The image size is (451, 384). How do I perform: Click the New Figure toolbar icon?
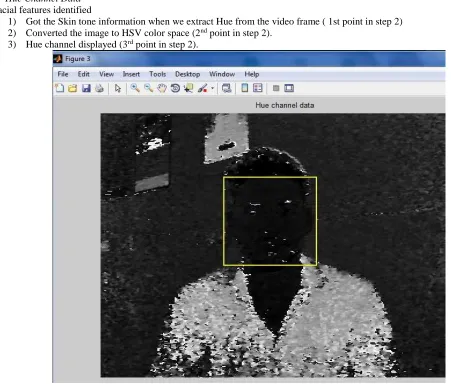(59, 88)
